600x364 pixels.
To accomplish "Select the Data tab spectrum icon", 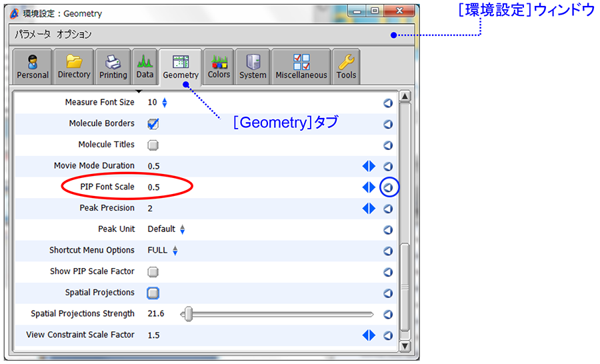I will pyautogui.click(x=145, y=67).
